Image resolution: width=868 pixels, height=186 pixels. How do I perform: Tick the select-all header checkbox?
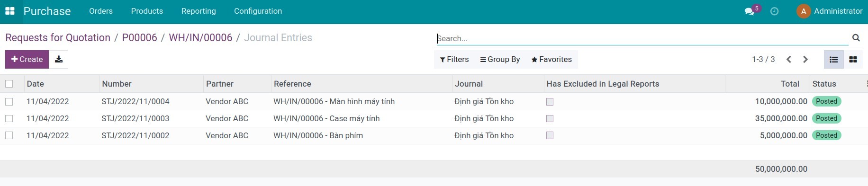(x=9, y=84)
